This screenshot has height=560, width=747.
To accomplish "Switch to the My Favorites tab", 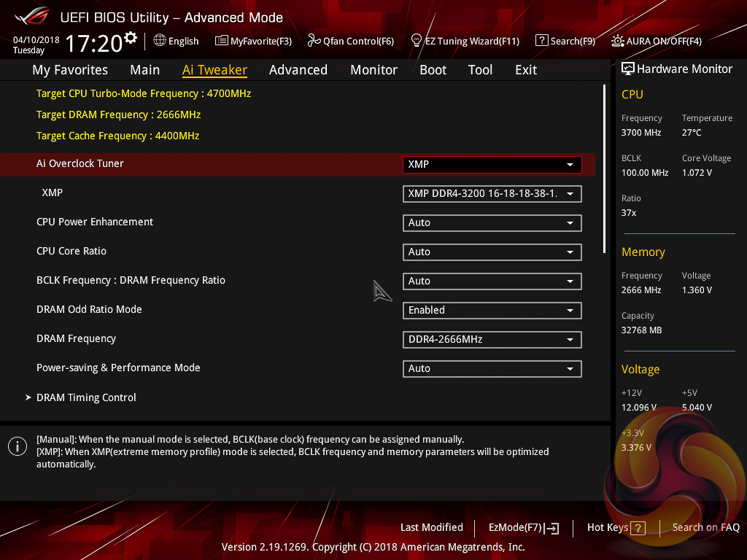I will coord(70,70).
